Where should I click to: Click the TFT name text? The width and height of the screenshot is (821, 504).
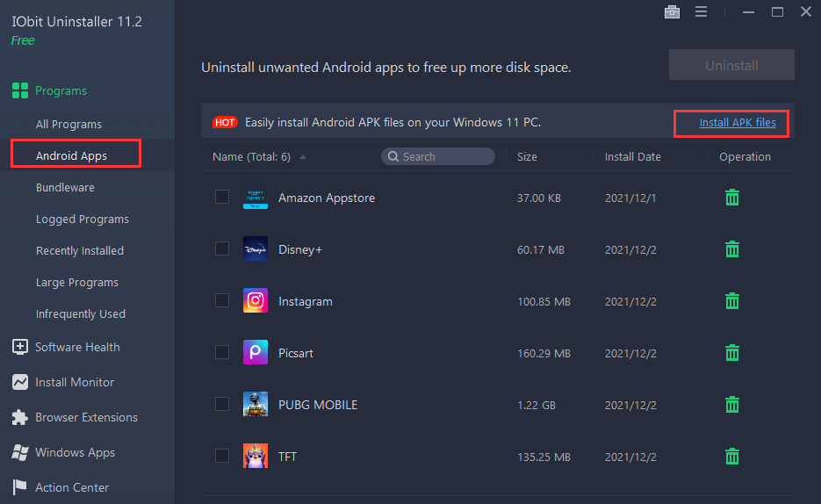point(287,457)
